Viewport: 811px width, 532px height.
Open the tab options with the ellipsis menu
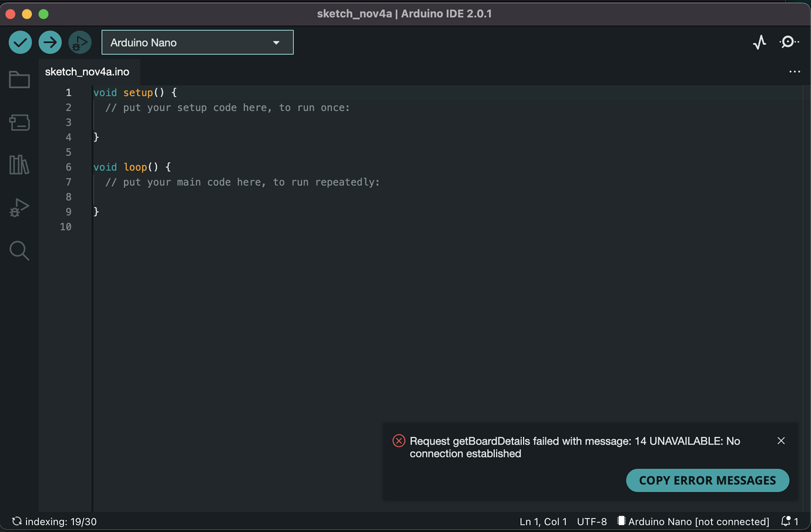point(795,71)
